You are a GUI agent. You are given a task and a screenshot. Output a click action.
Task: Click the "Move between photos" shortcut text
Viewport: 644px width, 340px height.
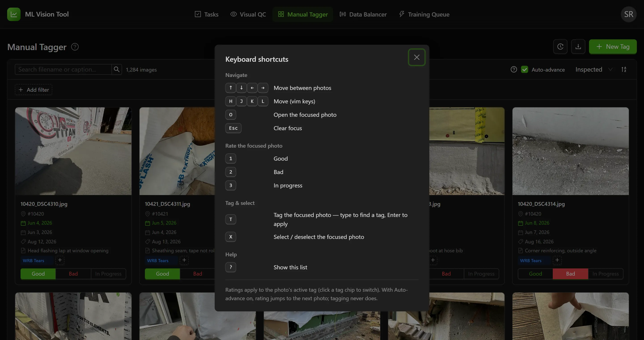302,88
